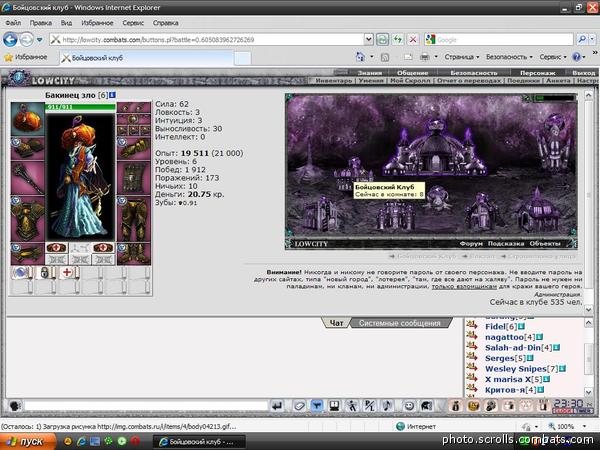
Task: Open info icon next to Fidel[6]
Action: pos(521,327)
